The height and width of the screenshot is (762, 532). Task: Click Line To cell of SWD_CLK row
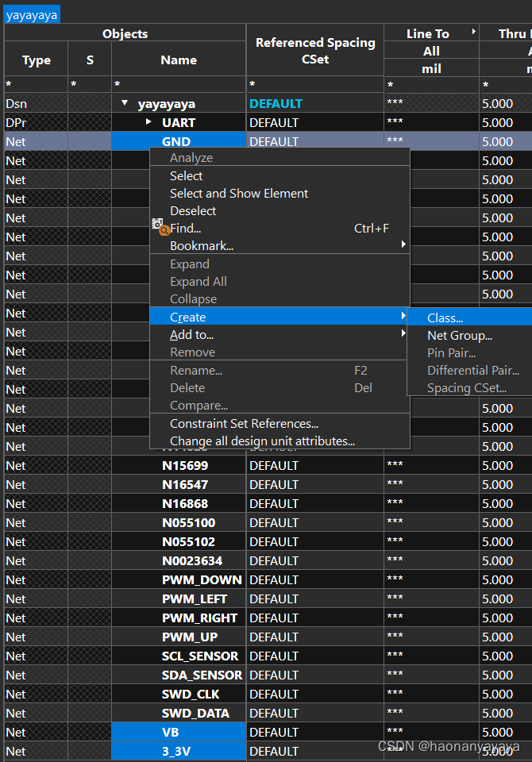pyautogui.click(x=431, y=694)
